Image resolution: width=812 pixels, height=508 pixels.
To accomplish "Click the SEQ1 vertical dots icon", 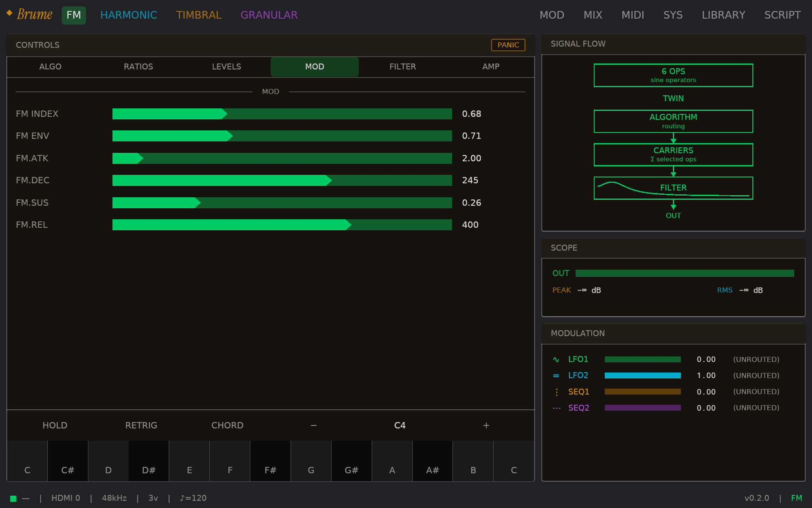I will [557, 392].
